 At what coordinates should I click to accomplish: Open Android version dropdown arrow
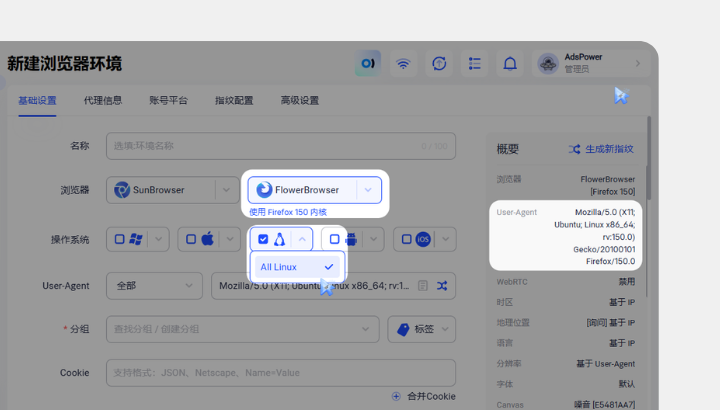(373, 239)
